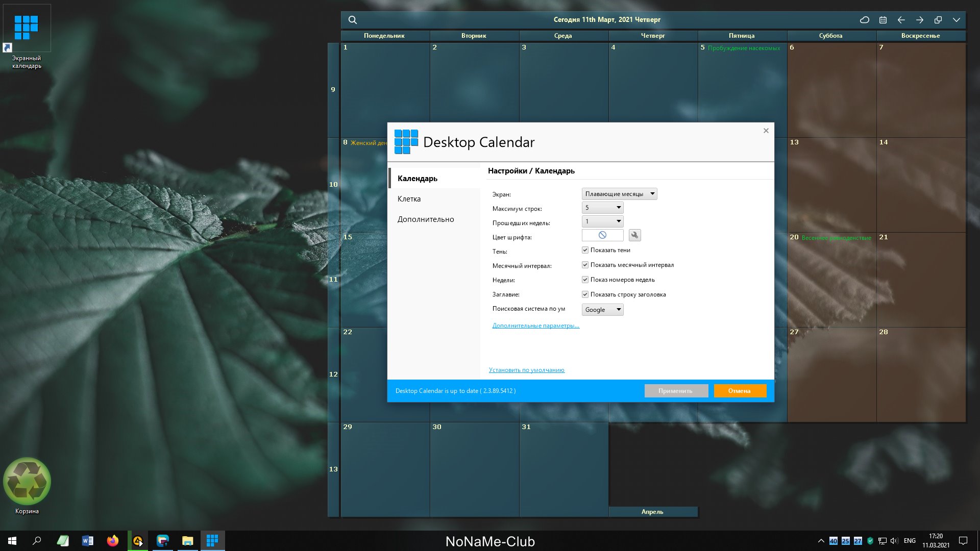Select the Клетка settings tab
The image size is (980, 551).
click(434, 199)
